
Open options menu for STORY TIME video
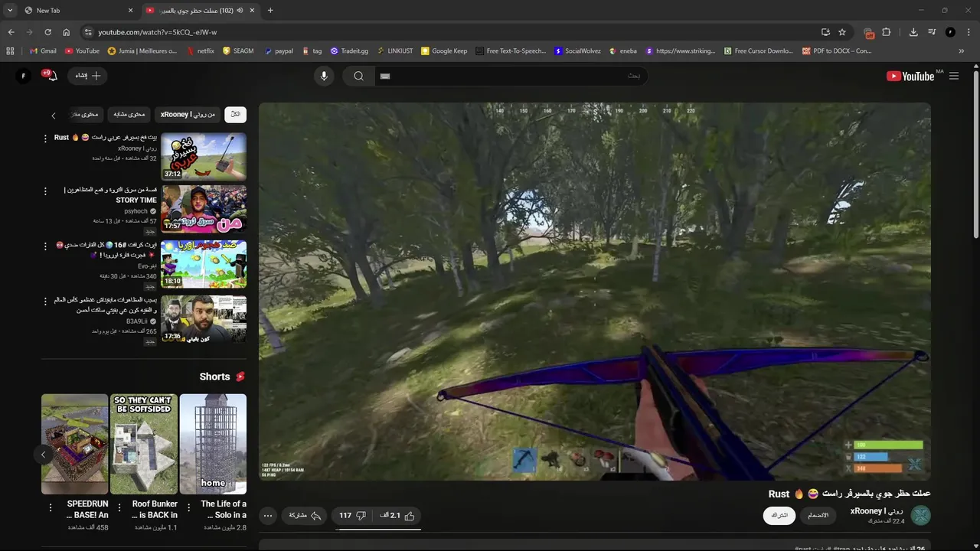45,191
